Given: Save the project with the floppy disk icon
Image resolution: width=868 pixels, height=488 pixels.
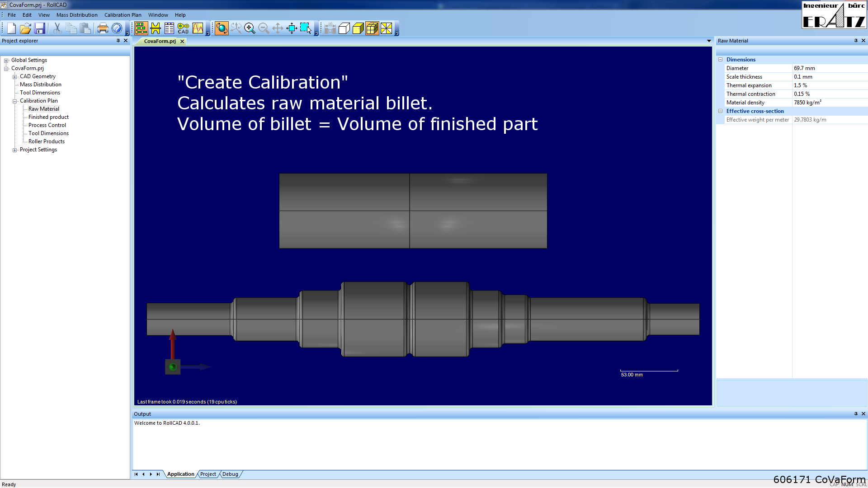Looking at the screenshot, I should pos(40,28).
